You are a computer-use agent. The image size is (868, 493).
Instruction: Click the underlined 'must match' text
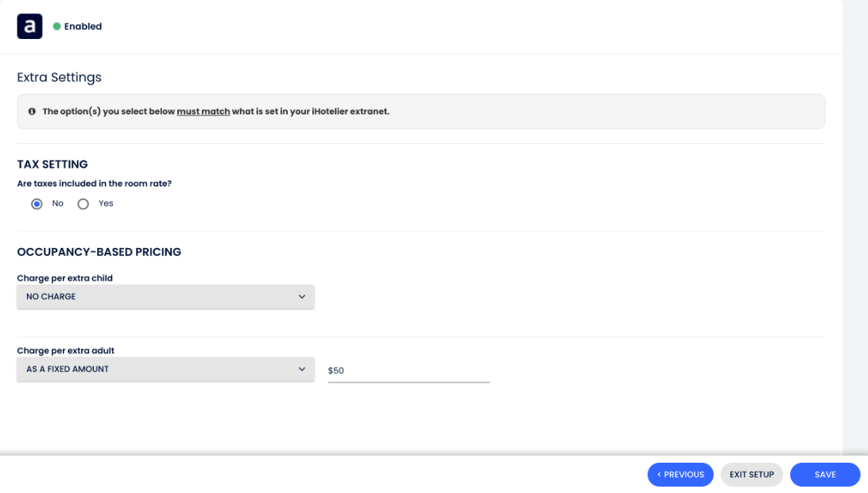(x=203, y=111)
